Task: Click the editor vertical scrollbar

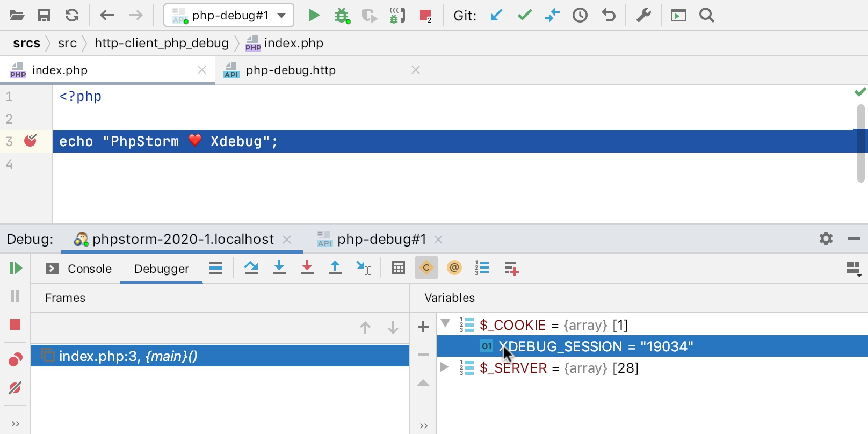Action: 861,143
